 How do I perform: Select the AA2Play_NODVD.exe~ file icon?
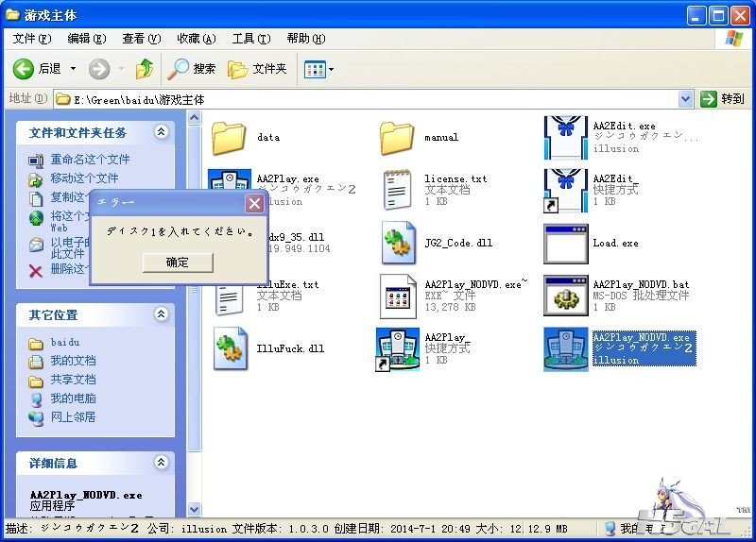(x=398, y=296)
